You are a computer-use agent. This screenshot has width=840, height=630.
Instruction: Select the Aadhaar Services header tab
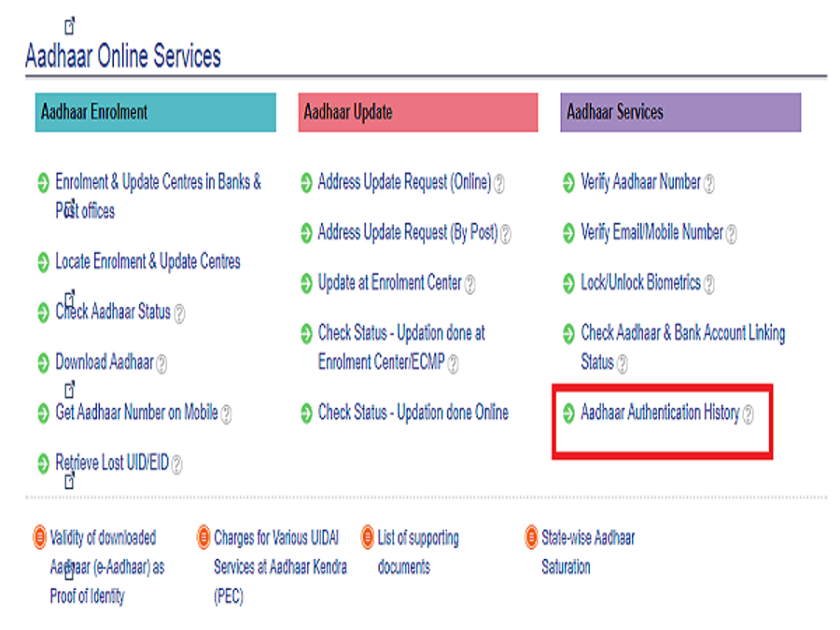680,112
